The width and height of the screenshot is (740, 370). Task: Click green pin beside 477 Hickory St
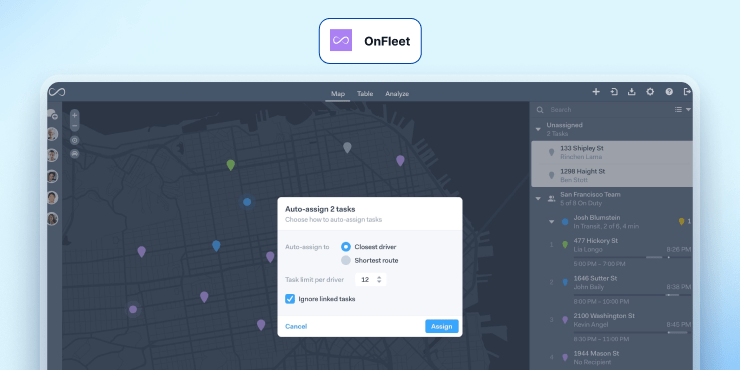click(x=565, y=244)
